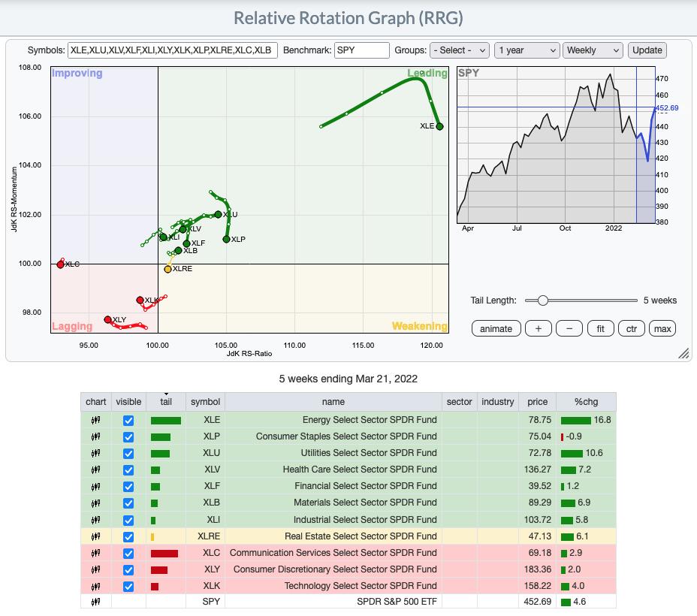Zoom in with the plus button

coord(539,329)
